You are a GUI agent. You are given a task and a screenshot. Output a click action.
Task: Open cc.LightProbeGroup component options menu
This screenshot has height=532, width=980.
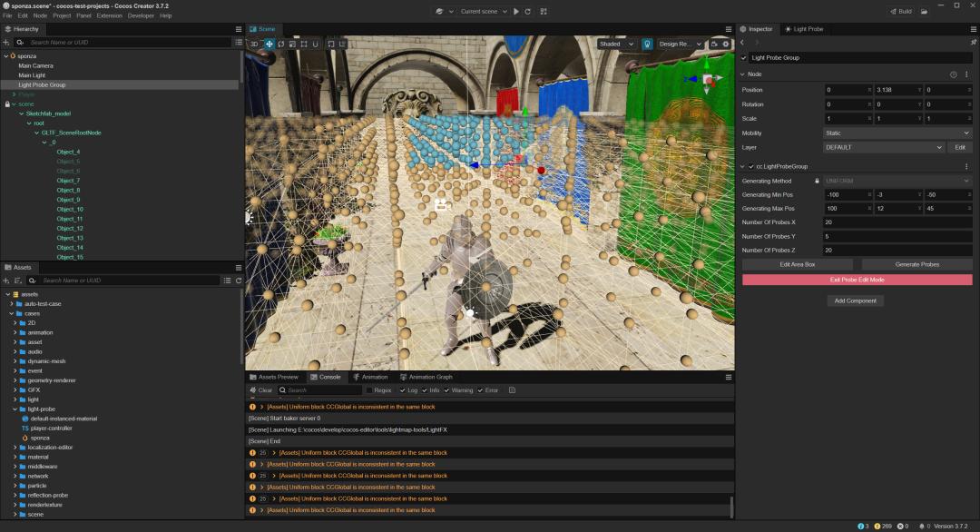(x=966, y=167)
